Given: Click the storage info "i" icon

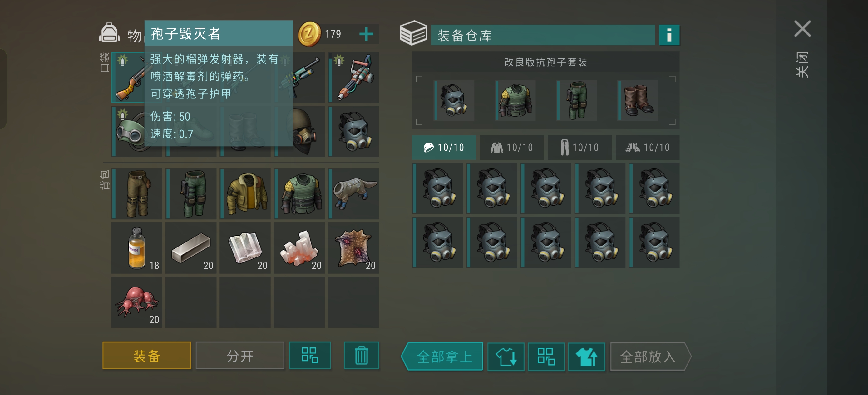Looking at the screenshot, I should coord(669,35).
